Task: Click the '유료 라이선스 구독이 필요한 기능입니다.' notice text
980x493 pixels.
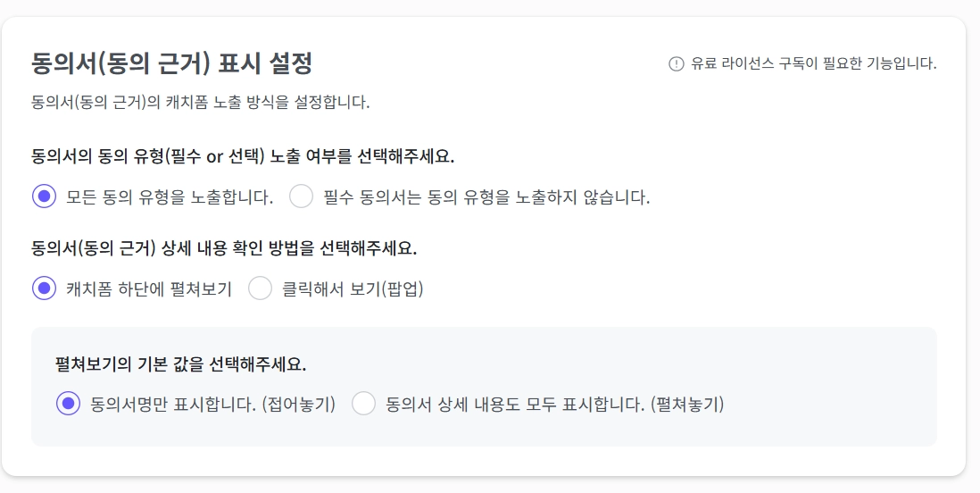Action: pos(813,64)
